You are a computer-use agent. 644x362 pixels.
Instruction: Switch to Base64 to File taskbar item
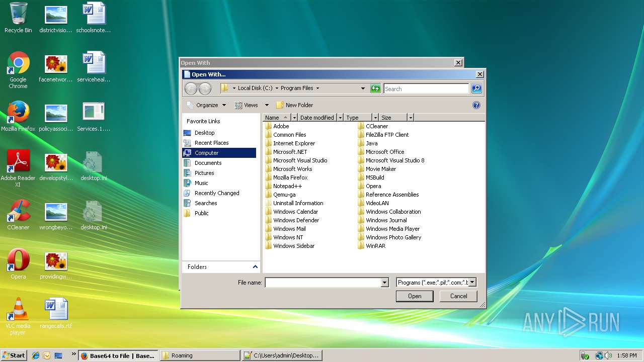(118, 355)
